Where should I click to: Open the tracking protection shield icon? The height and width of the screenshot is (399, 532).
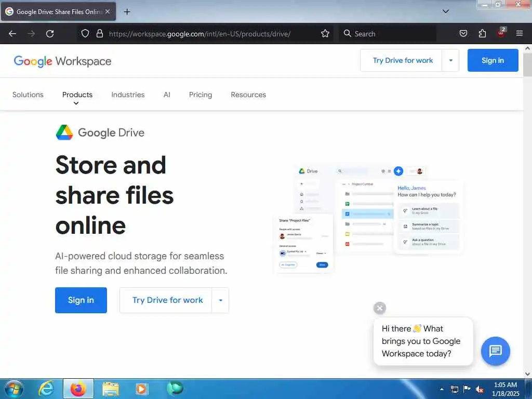click(x=85, y=34)
